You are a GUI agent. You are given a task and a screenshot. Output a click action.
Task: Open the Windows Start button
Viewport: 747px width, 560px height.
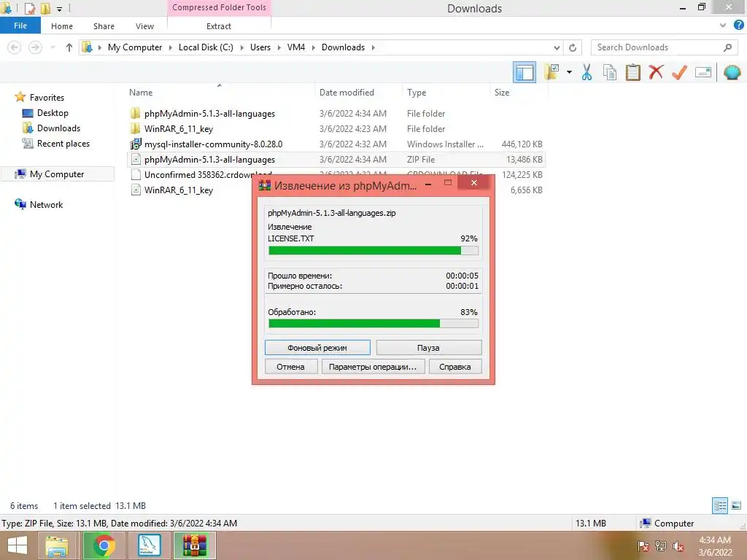coord(18,545)
